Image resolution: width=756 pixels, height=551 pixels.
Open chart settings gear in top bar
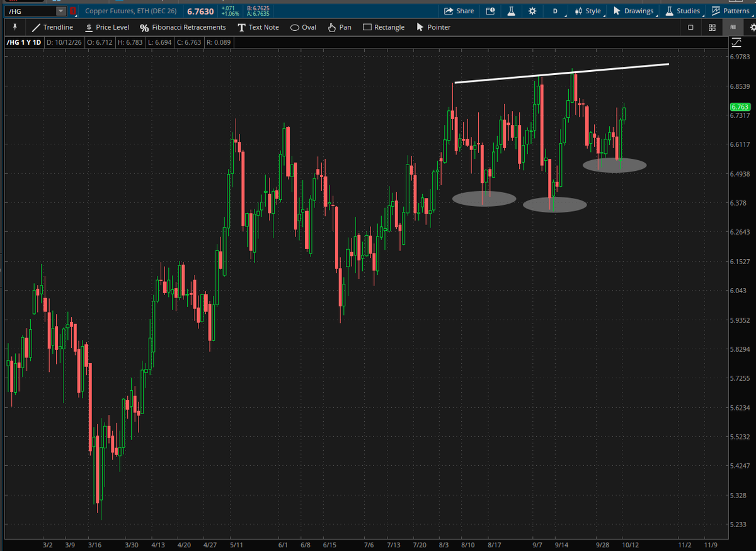[532, 11]
